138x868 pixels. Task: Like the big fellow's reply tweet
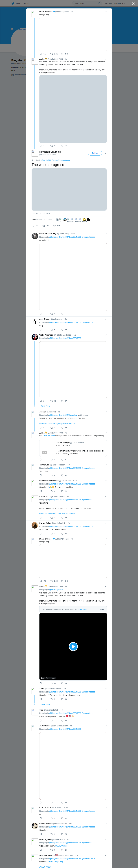[x=62, y=533]
